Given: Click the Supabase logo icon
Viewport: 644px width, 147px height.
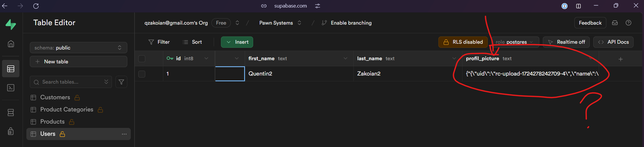Looking at the screenshot, I should click(11, 24).
